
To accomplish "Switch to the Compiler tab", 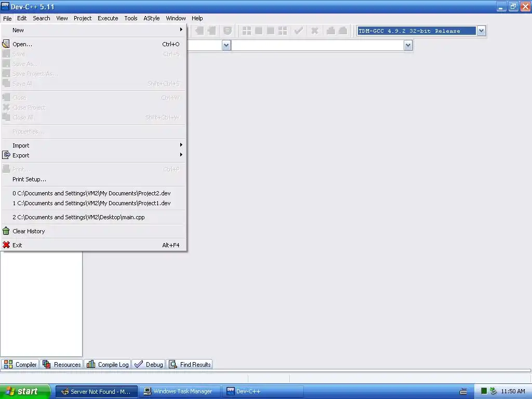I will tap(20, 364).
